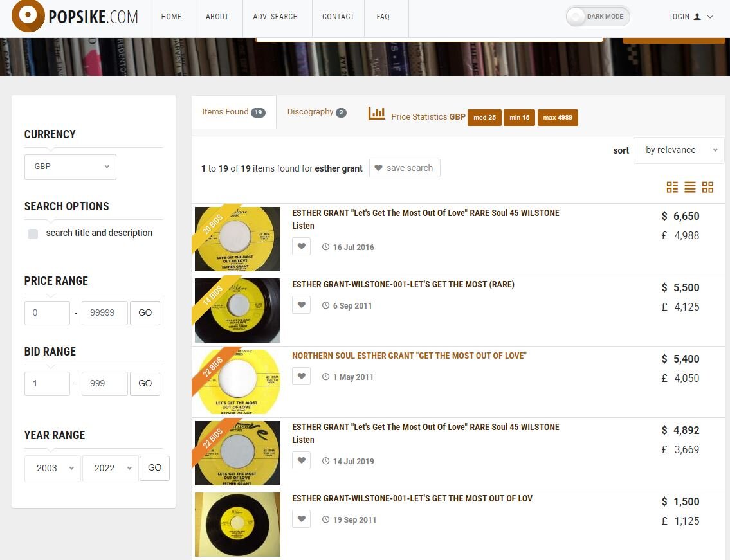730x560 pixels.
Task: Click the $ 1,500 price
Action: click(680, 501)
